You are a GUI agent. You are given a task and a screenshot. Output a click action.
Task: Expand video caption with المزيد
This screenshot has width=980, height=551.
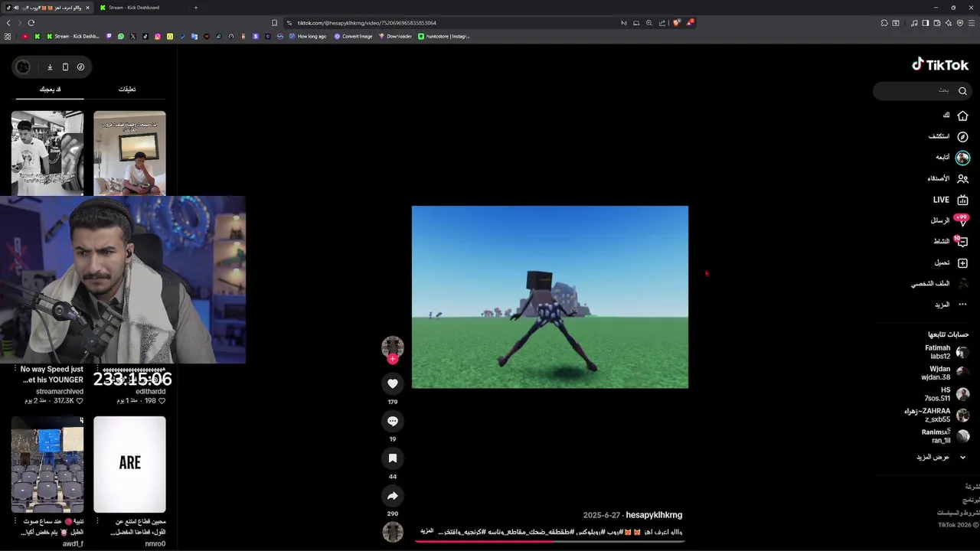pos(427,531)
